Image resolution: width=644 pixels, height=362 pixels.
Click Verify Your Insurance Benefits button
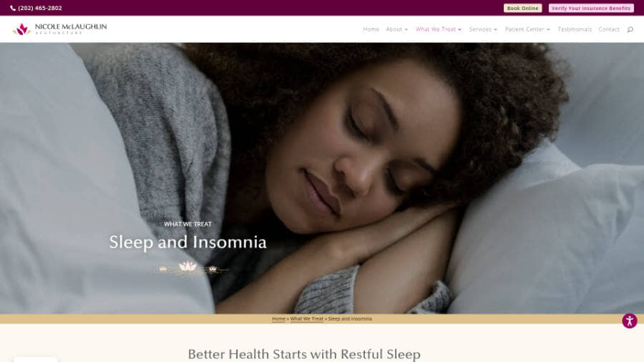591,8
